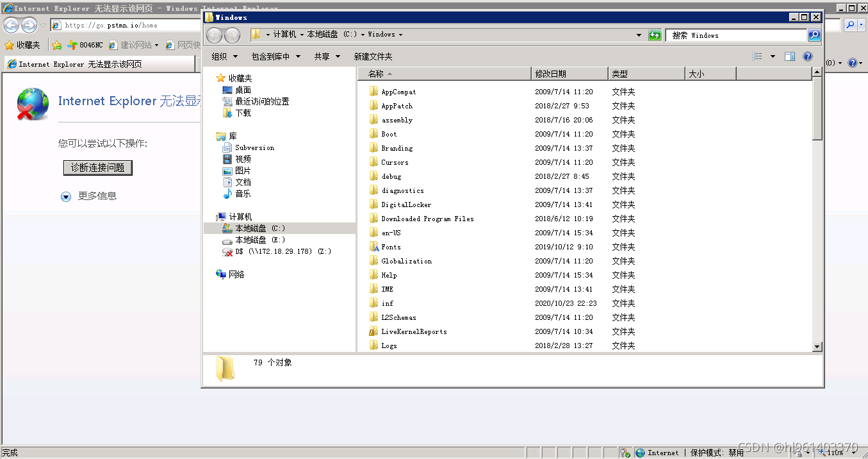Select the Globalization folder
The height and width of the screenshot is (459, 868).
[406, 261]
